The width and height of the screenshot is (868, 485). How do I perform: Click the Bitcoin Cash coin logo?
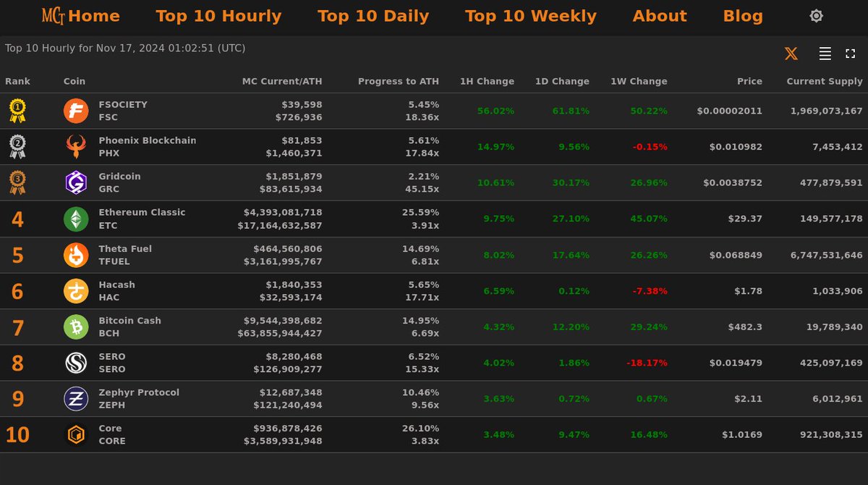76,326
